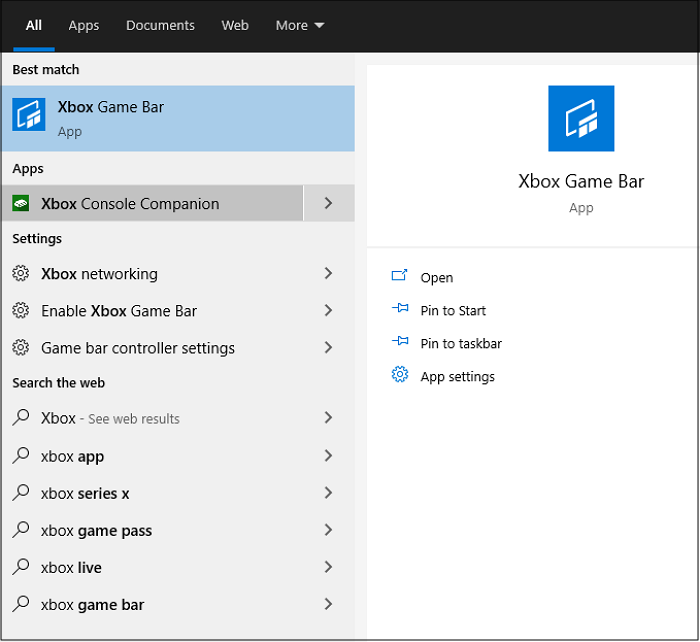This screenshot has height=642, width=700.
Task: Click search icon next to xbox series x
Action: [x=20, y=493]
